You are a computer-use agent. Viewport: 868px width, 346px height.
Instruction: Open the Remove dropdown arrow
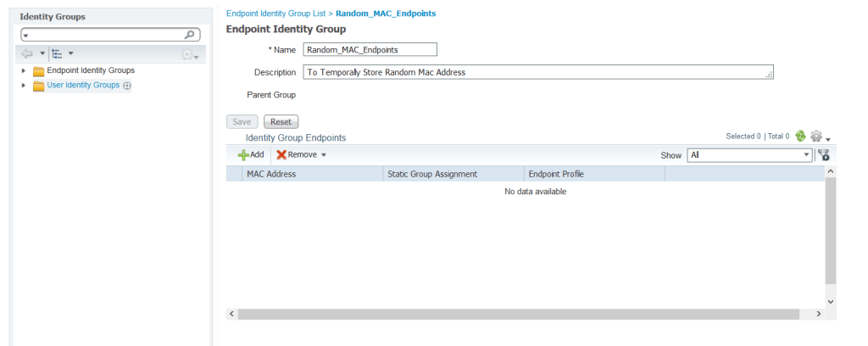tap(323, 155)
